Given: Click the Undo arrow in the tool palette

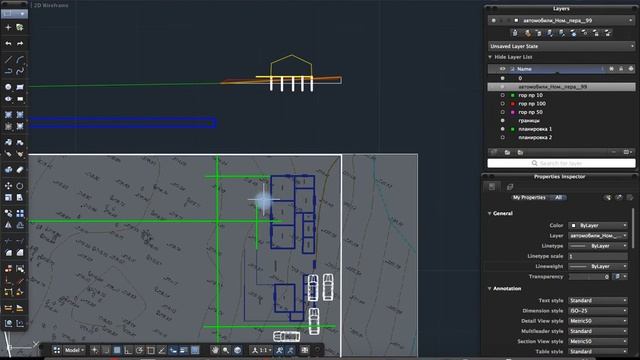Looking at the screenshot, I should coord(8,43).
